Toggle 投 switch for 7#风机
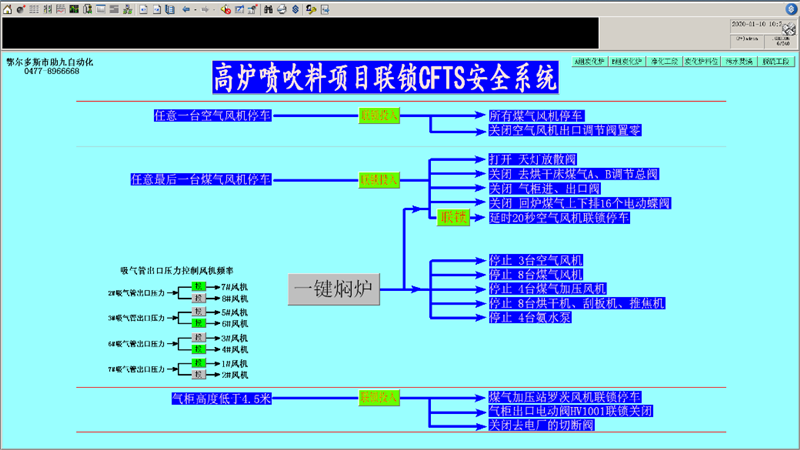Screen dimensions: 800x450 (199, 286)
